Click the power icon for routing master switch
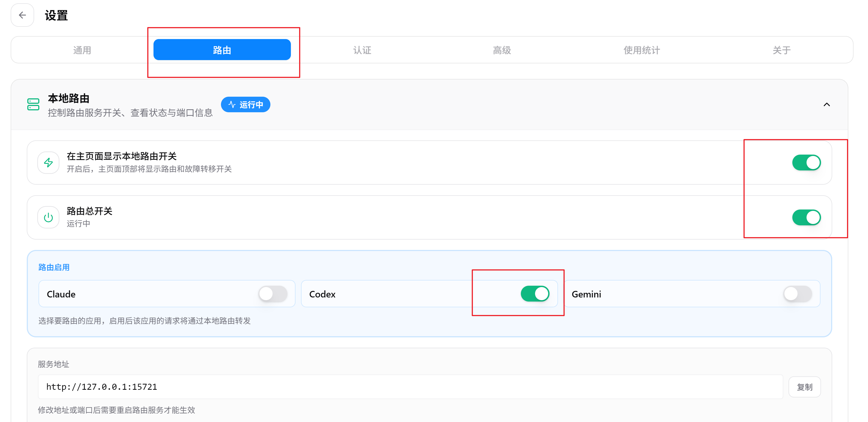868x422 pixels. pos(48,218)
